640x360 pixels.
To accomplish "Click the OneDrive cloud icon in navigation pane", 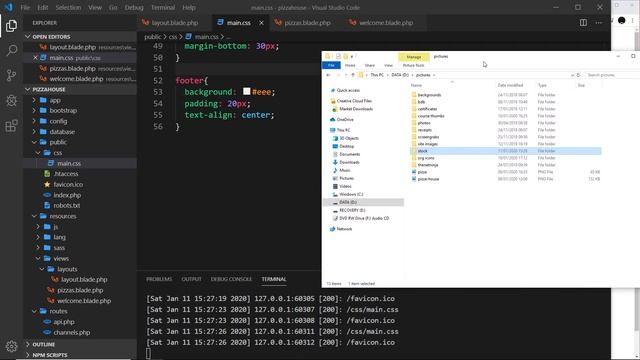I will (x=333, y=120).
